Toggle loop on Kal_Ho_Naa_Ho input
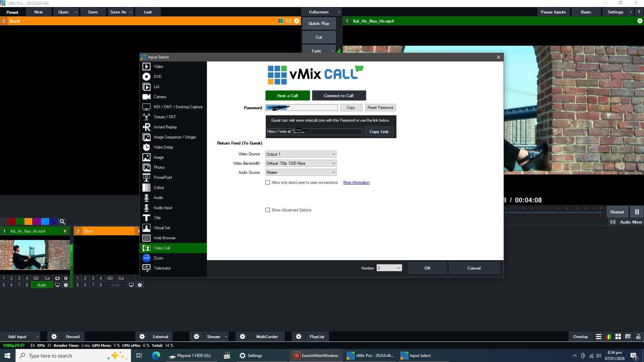This screenshot has height=362, width=644. [x=57, y=278]
